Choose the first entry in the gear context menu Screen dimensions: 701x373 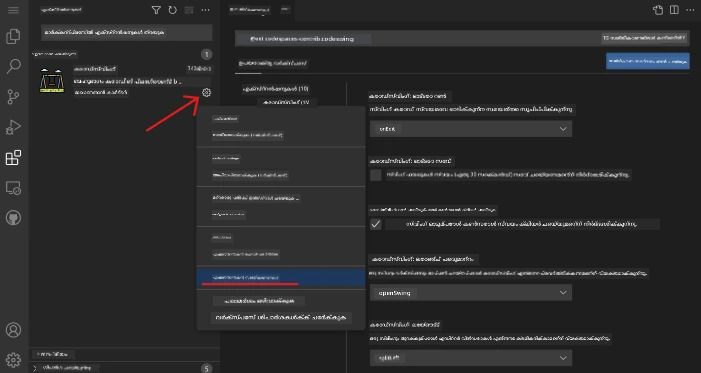point(281,119)
